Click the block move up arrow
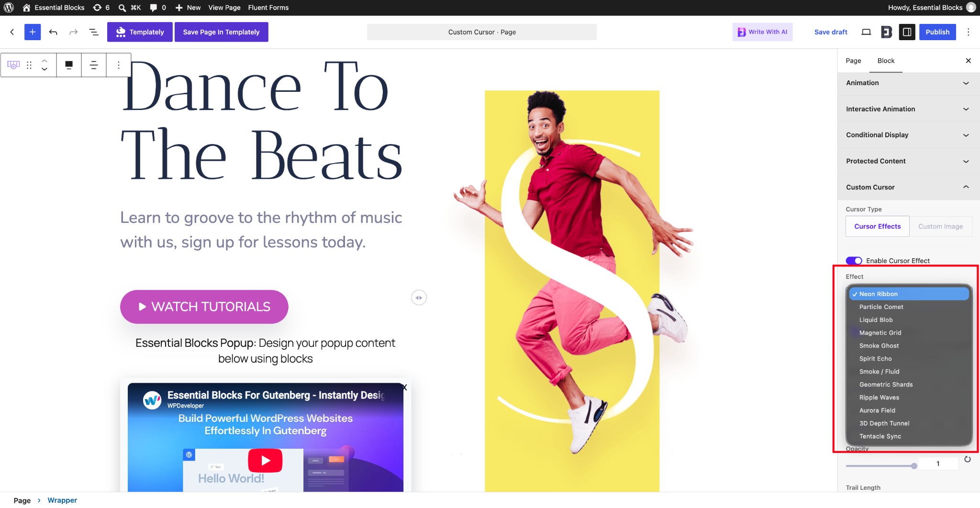The image size is (980, 508). click(45, 61)
